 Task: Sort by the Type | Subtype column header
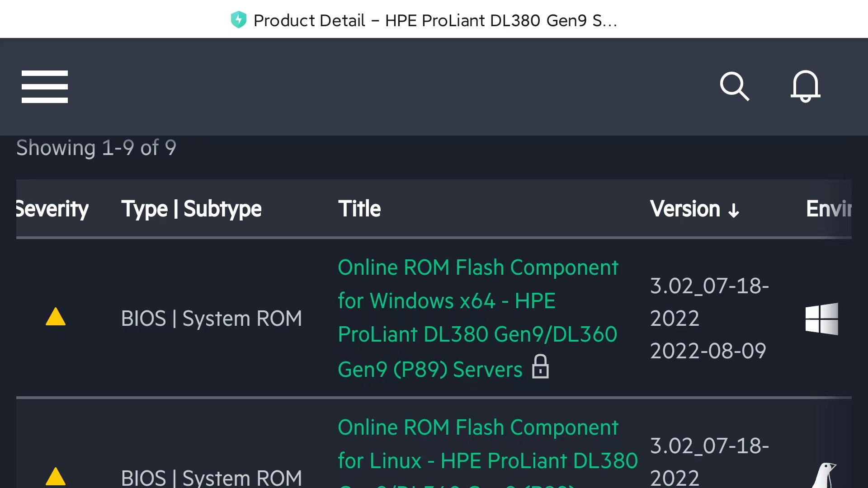(191, 209)
